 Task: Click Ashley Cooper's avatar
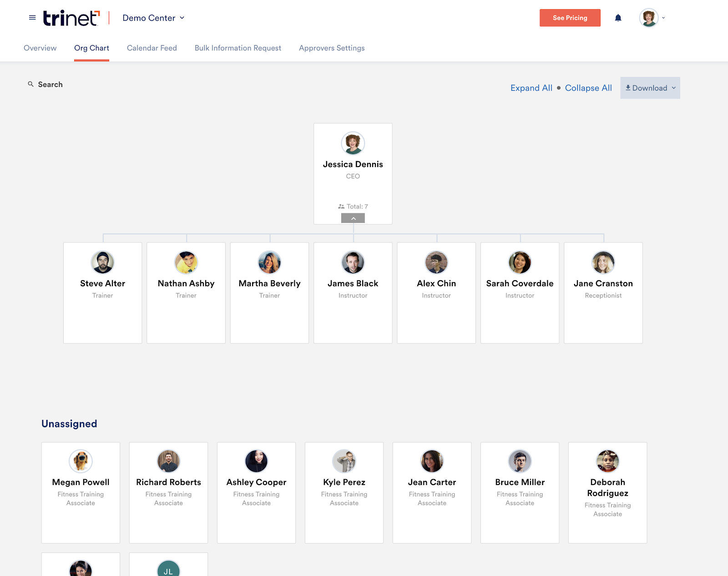click(257, 461)
